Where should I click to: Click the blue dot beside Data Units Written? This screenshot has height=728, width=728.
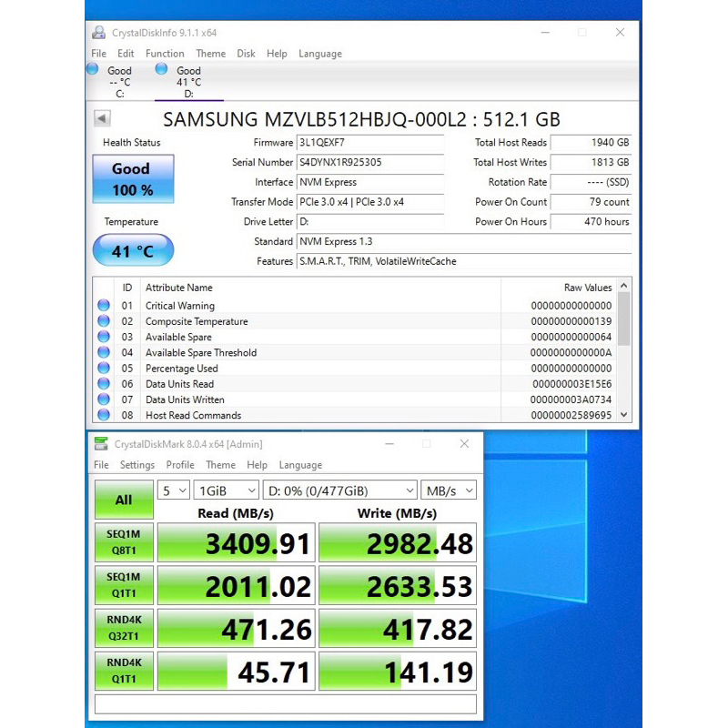(x=103, y=399)
